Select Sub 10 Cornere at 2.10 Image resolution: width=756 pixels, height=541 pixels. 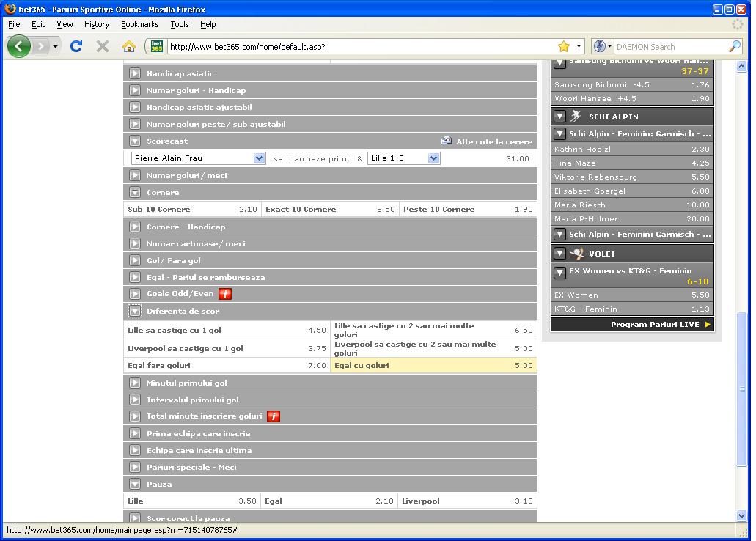pyautogui.click(x=192, y=209)
